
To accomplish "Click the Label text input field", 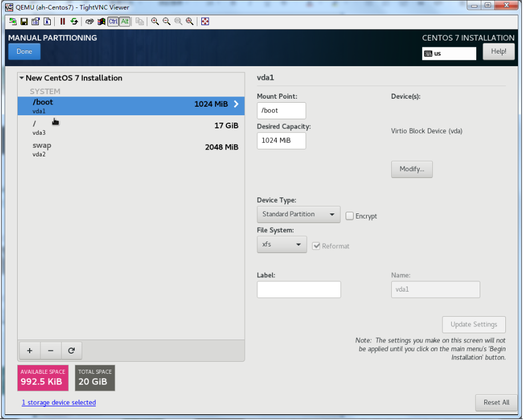I will coord(299,289).
